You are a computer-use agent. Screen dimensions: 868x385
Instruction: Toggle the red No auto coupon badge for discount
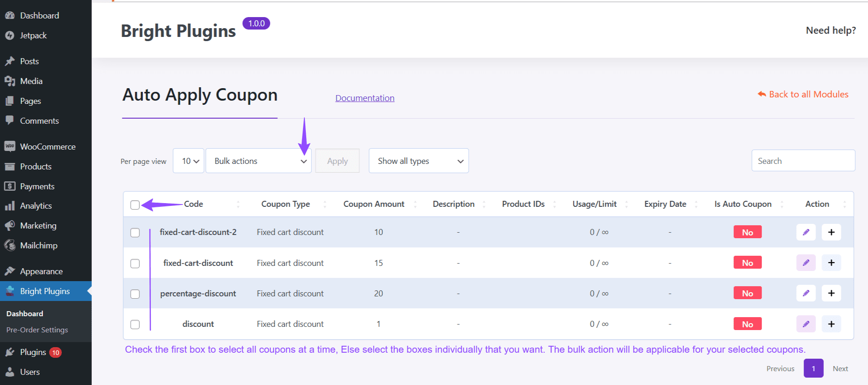747,324
